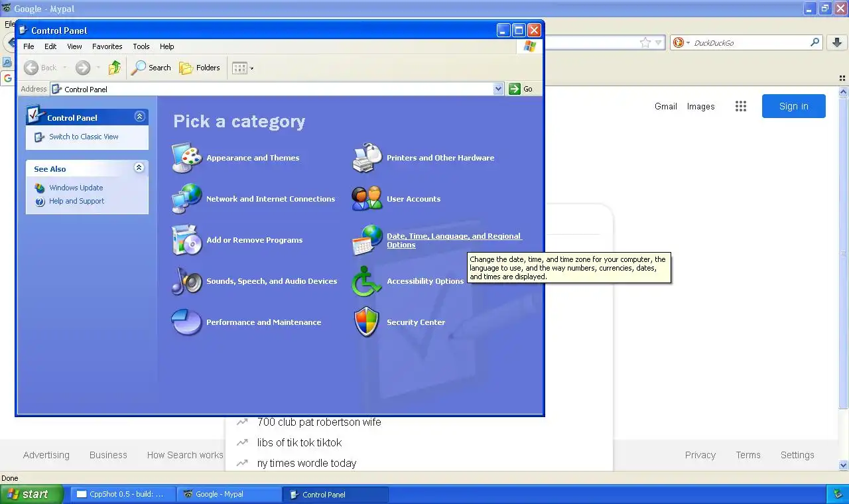Click User Accounts text link

point(413,199)
